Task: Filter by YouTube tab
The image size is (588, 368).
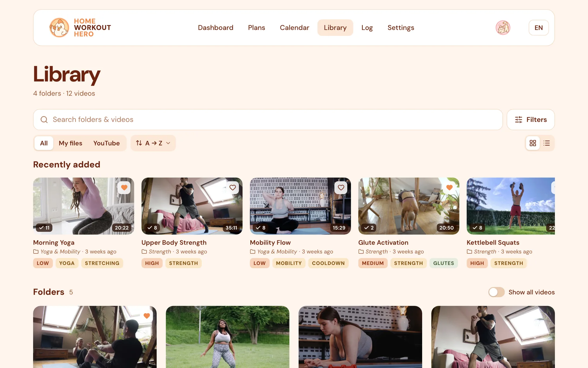Action: (x=106, y=143)
